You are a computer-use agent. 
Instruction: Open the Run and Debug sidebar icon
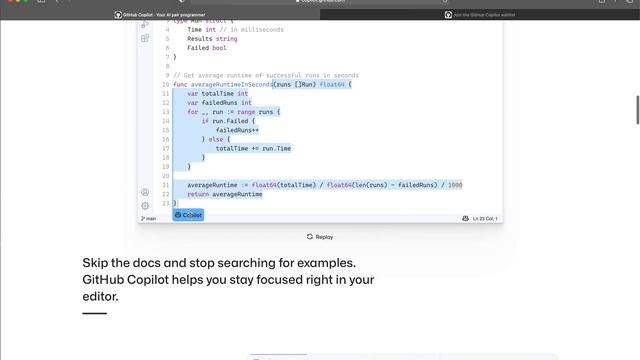coord(145,25)
